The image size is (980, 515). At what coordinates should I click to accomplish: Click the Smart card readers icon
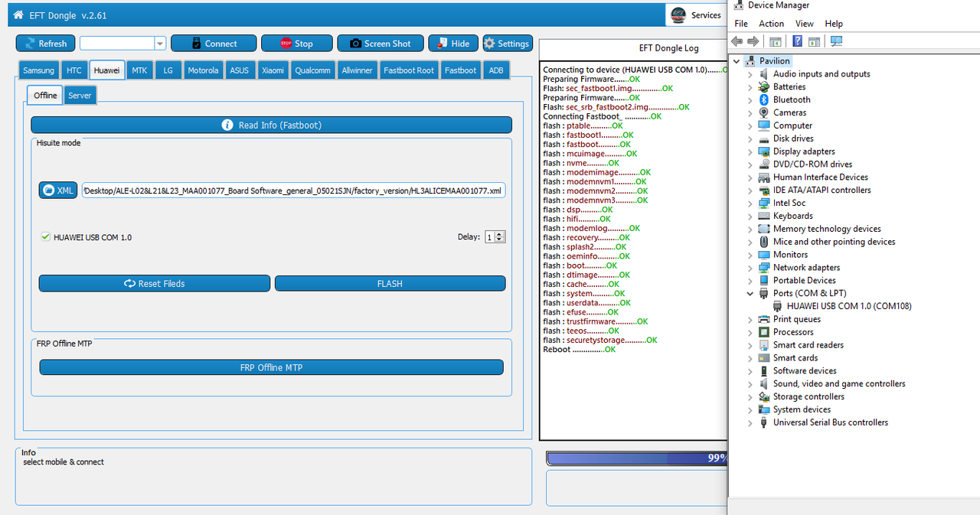(764, 345)
